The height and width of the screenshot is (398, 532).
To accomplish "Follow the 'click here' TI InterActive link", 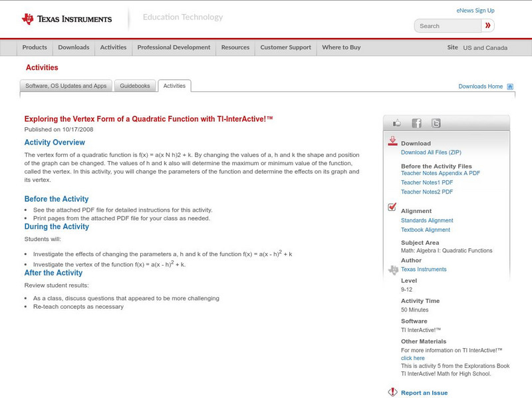I will pos(412,358).
